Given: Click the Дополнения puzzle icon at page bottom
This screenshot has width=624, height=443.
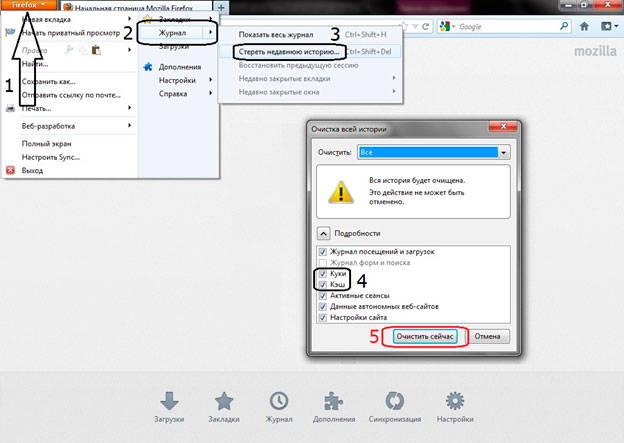Looking at the screenshot, I should 335,401.
